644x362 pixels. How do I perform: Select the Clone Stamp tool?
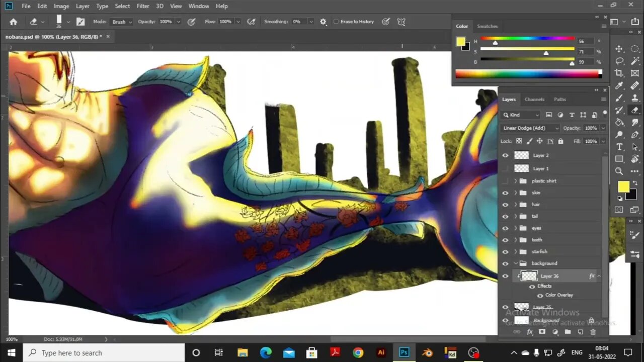coord(635,98)
